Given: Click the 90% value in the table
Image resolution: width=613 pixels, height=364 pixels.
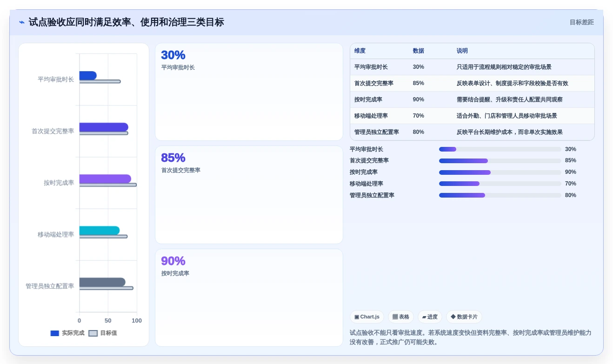Looking at the screenshot, I should (419, 99).
